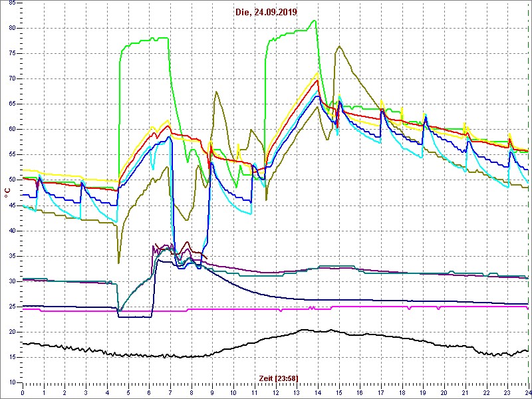Pick hour 3 on the time axis
The width and height of the screenshot is (532, 399).
click(86, 392)
